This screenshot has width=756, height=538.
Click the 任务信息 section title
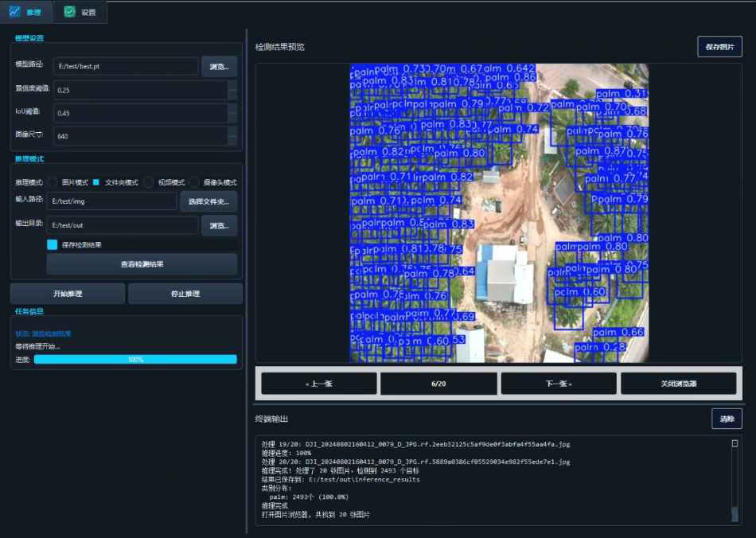(29, 311)
